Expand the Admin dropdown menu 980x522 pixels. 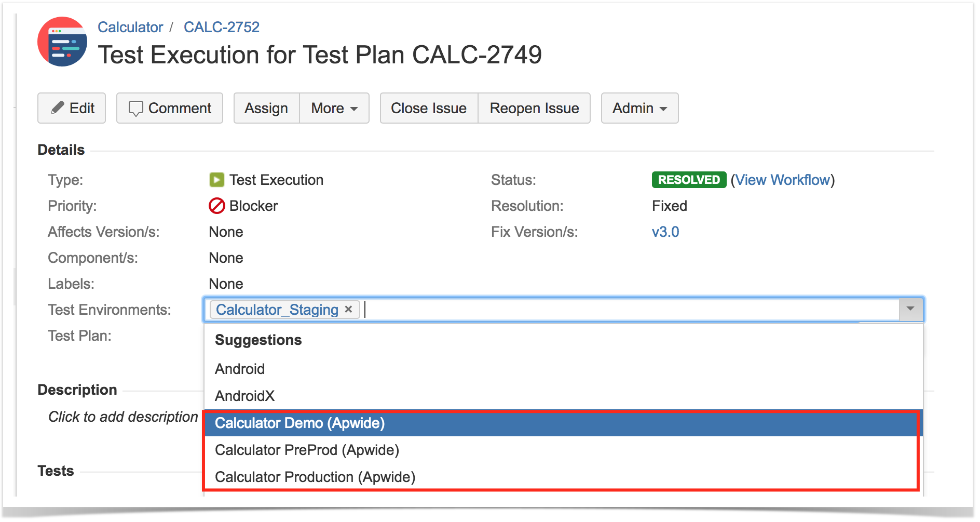639,108
